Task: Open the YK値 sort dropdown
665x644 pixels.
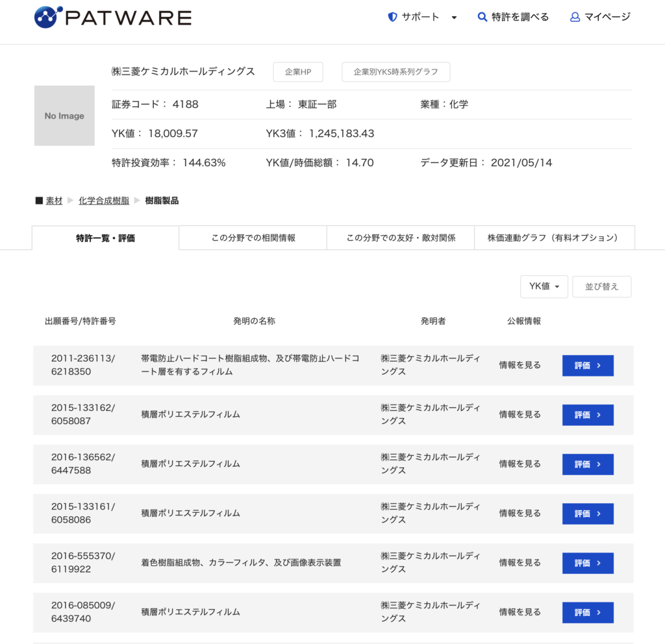Action: [544, 286]
